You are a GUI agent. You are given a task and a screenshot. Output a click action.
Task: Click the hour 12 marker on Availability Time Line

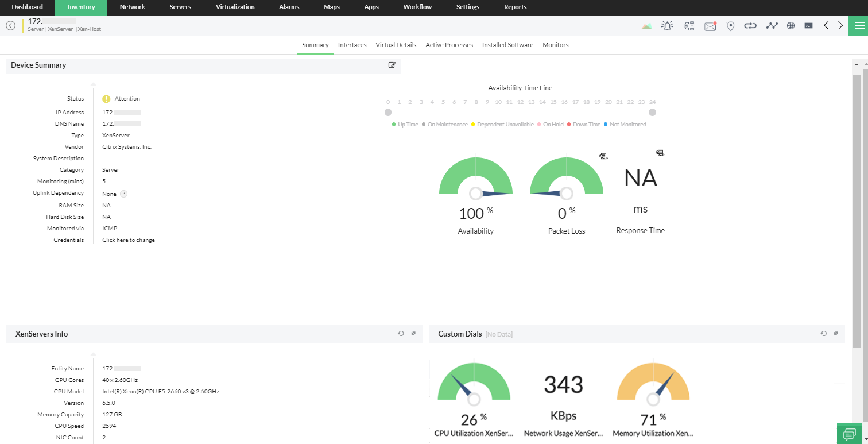pos(520,102)
